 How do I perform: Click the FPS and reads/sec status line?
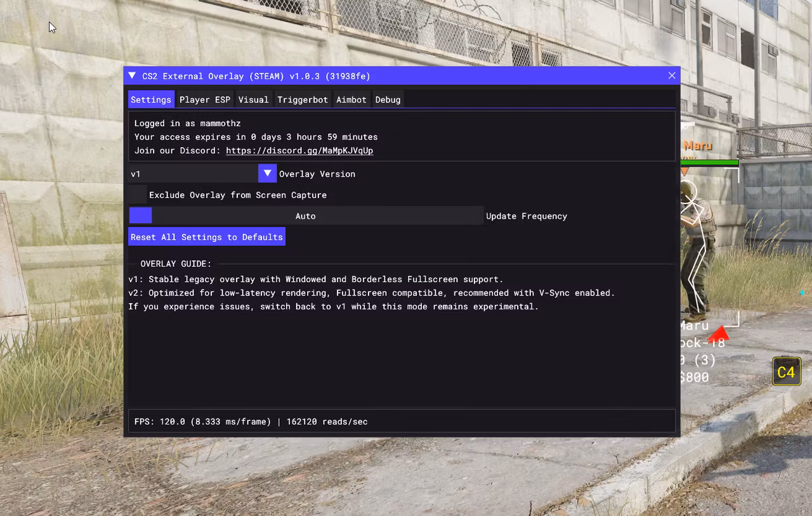click(x=251, y=422)
